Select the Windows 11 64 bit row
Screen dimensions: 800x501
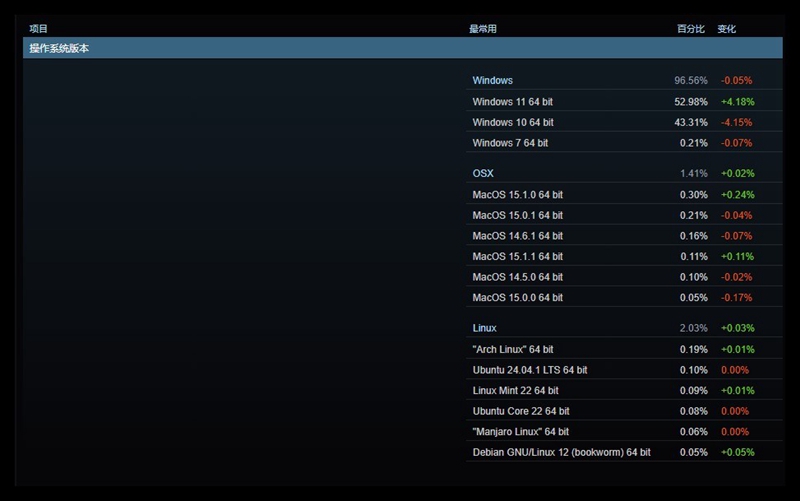click(x=624, y=102)
